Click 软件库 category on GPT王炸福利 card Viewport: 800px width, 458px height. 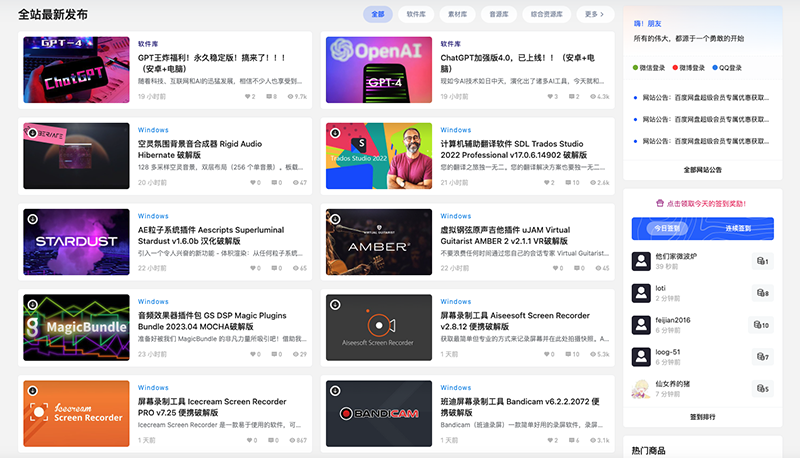click(148, 44)
